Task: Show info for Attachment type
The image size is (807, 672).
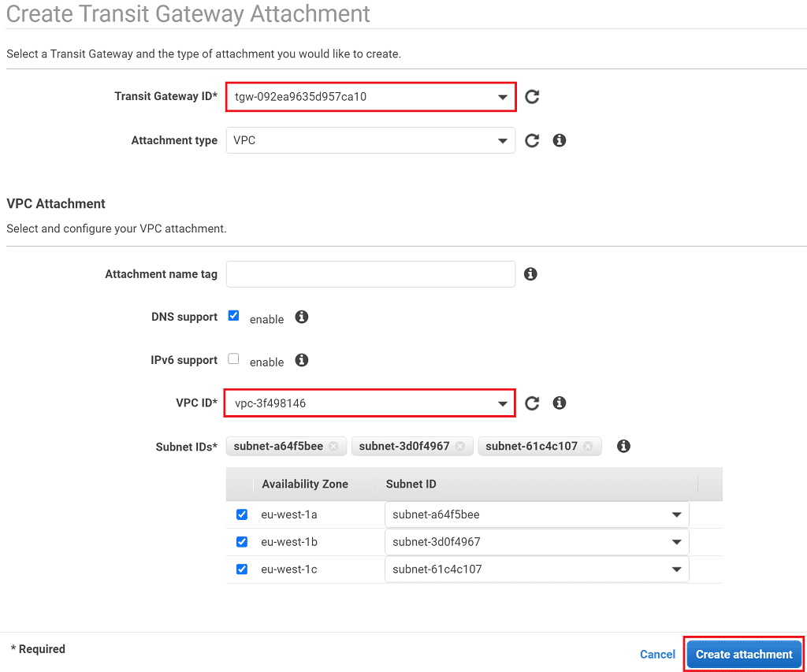Action: pos(560,140)
